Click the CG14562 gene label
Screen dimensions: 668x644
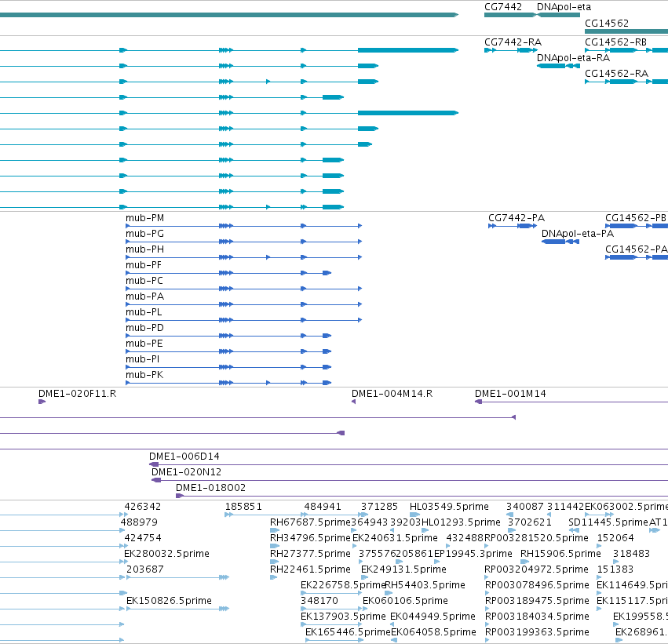point(607,23)
